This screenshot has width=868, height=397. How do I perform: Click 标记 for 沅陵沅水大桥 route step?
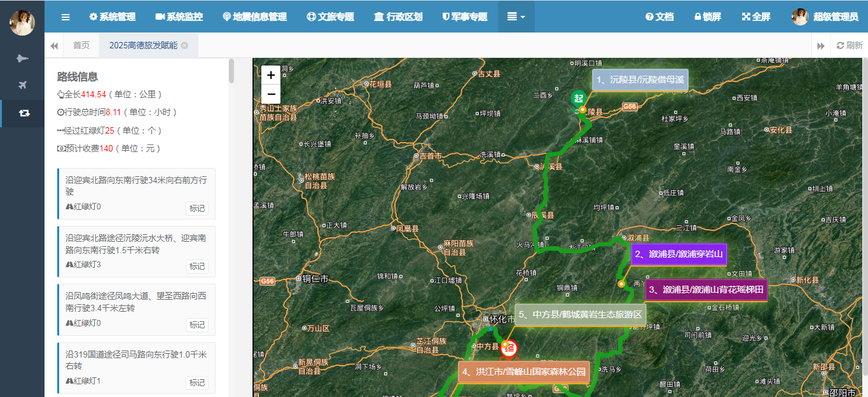click(x=197, y=267)
